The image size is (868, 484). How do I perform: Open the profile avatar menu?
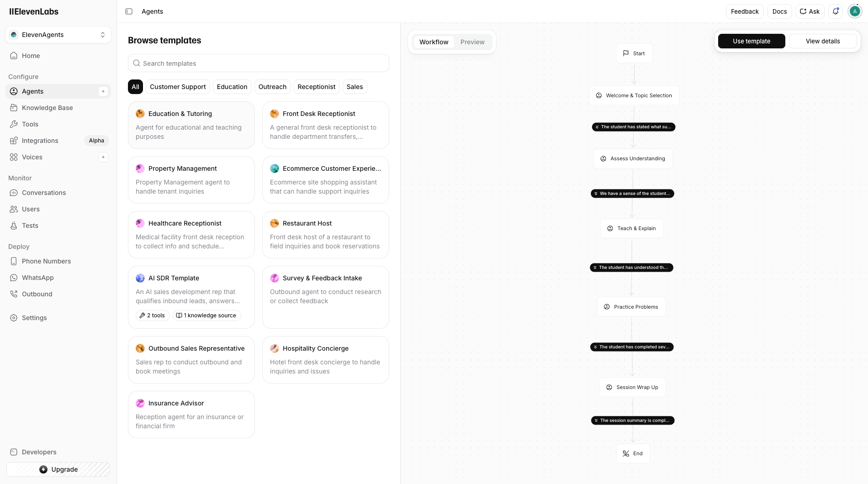[854, 11]
